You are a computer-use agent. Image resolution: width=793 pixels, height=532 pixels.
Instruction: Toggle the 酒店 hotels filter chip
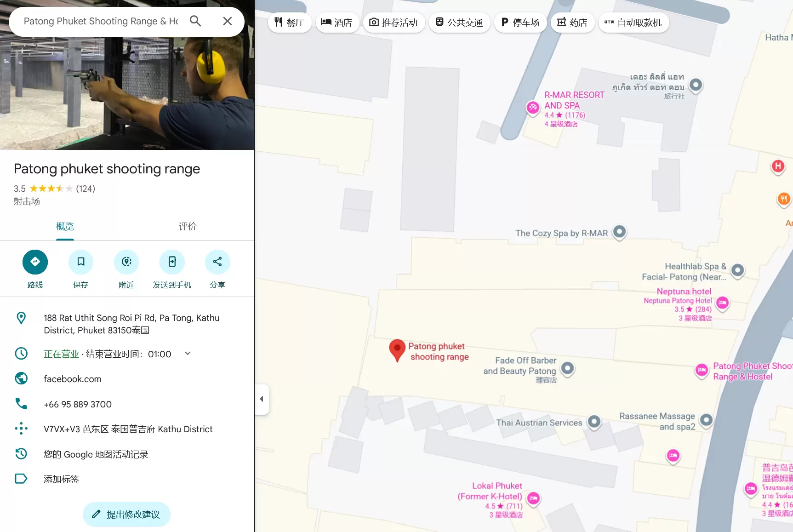coord(337,23)
